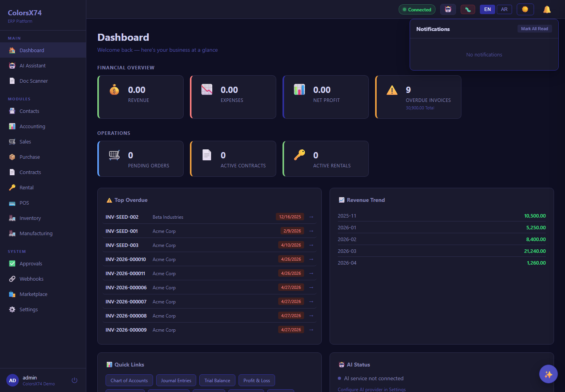Image resolution: width=565 pixels, height=392 pixels.
Task: Click the Approvals green check icon
Action: tap(12, 263)
